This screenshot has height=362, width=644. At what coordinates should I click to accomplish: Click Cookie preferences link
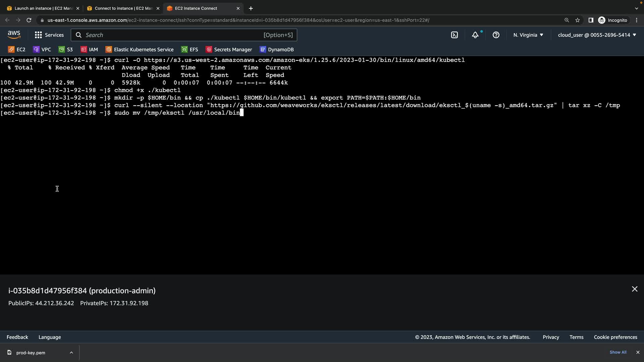tap(615, 337)
